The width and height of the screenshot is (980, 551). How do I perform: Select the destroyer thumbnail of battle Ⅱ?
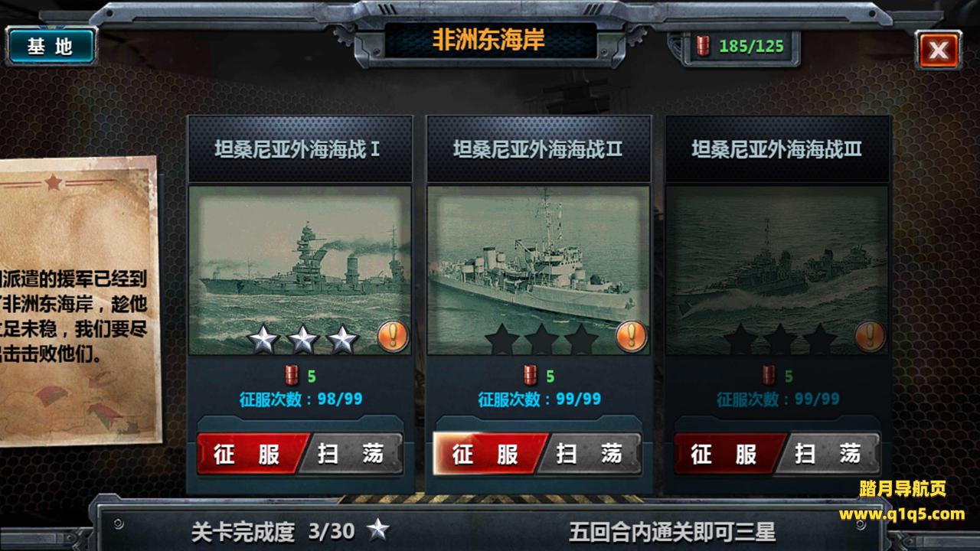point(539,270)
